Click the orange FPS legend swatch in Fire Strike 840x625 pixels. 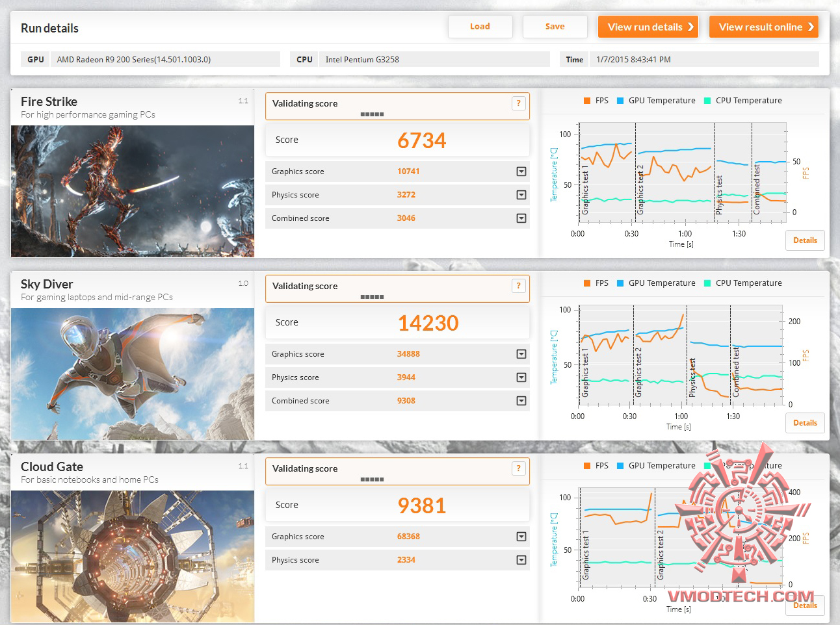587,101
